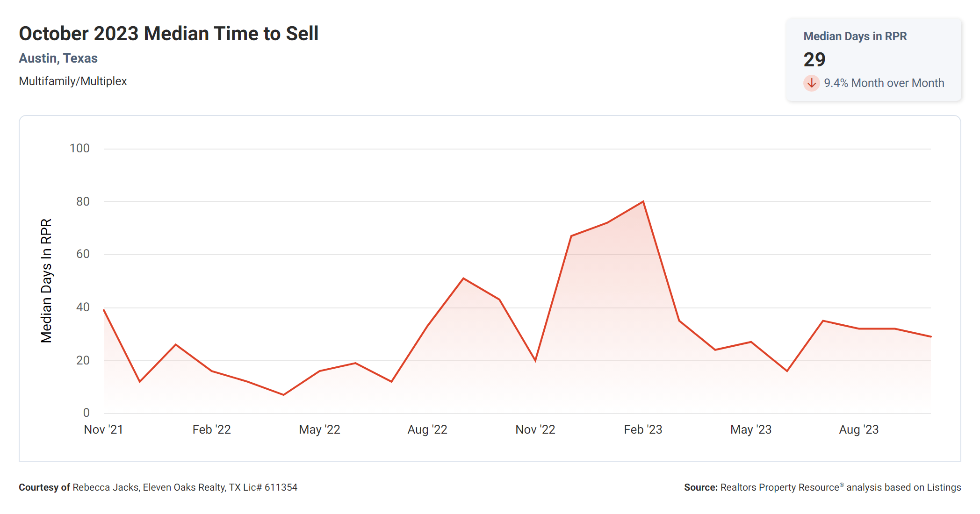The height and width of the screenshot is (514, 980).
Task: Select the Nov '22 x-axis label
Action: 535,429
